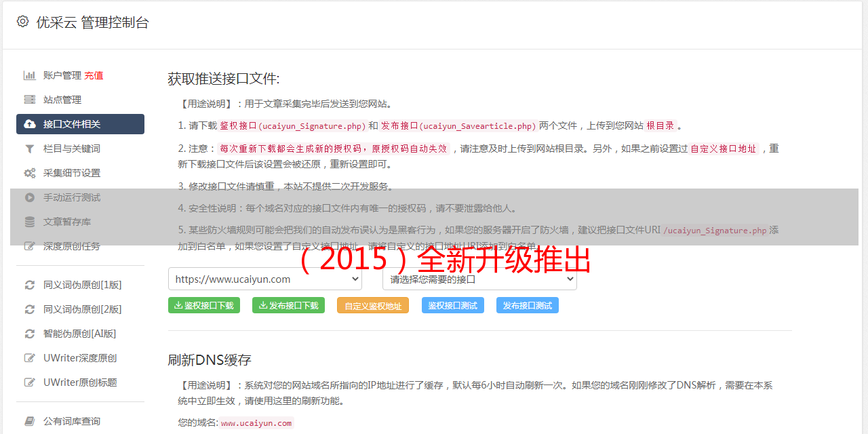Viewport: 868px width, 434px height.
Task: Click the 自定义接口地址 highlighted text
Action: click(724, 149)
